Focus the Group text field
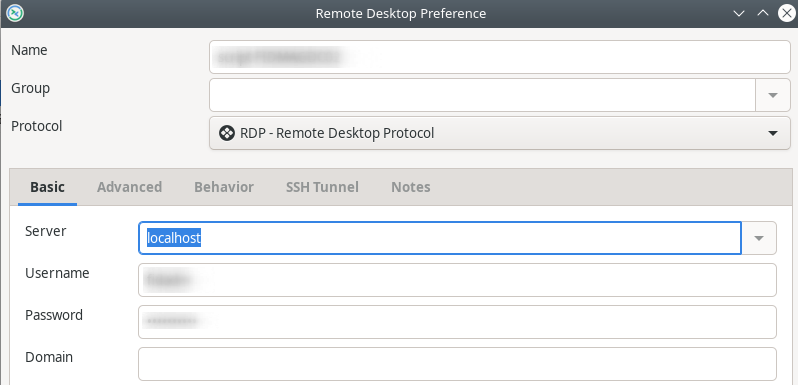 [x=482, y=95]
